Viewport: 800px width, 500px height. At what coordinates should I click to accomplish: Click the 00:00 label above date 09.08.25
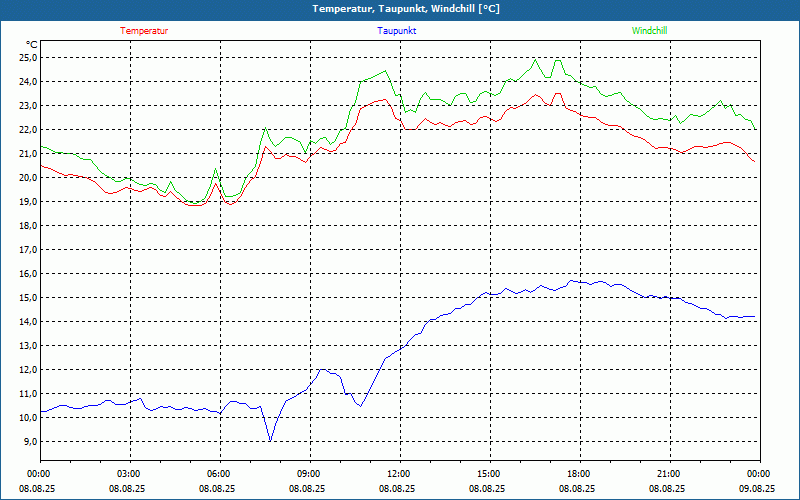click(760, 474)
